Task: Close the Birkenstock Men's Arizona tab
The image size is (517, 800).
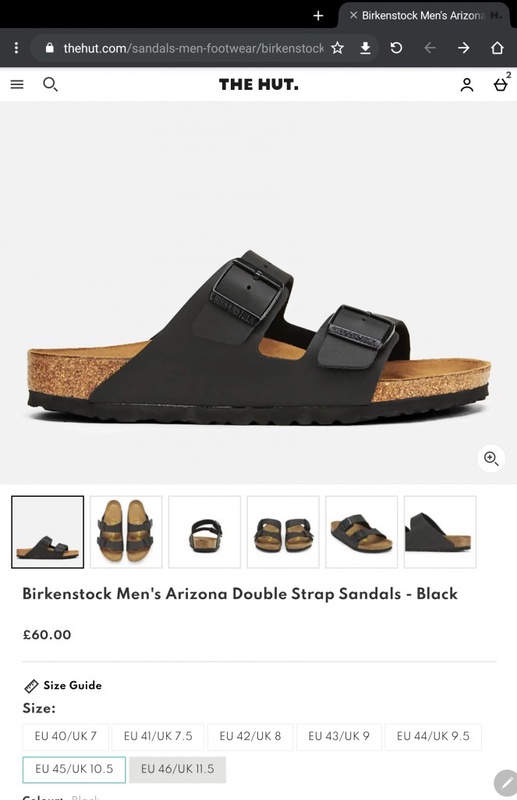Action: click(x=353, y=15)
